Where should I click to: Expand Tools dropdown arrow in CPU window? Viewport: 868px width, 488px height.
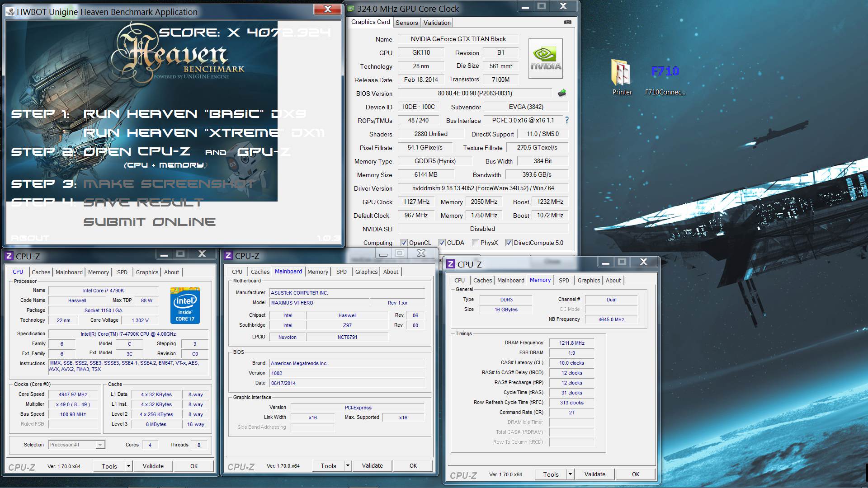(129, 466)
